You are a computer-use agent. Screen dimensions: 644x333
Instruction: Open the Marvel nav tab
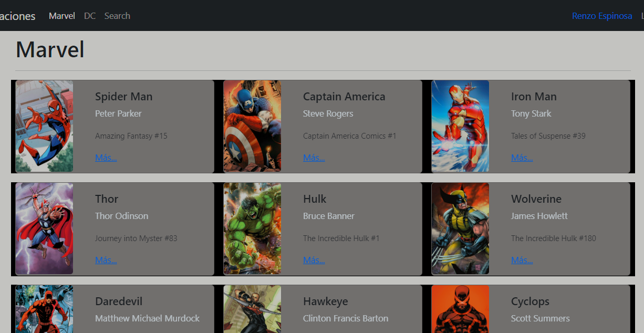62,16
